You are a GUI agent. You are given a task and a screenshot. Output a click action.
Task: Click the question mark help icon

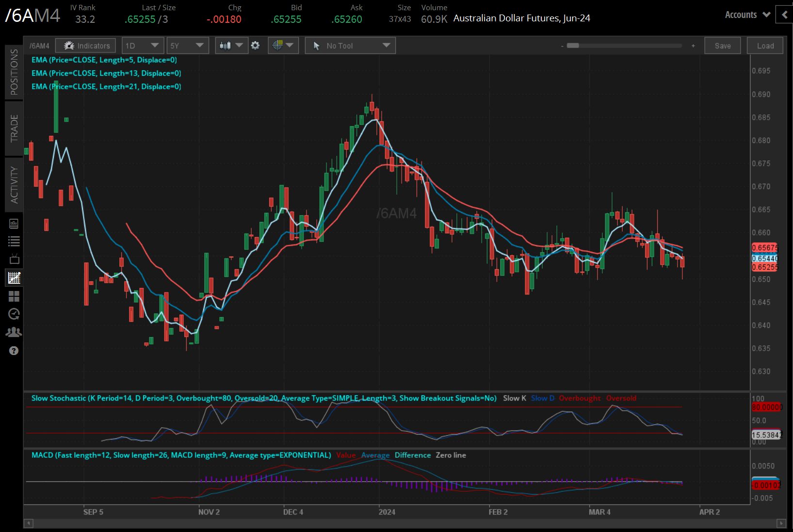tap(14, 351)
